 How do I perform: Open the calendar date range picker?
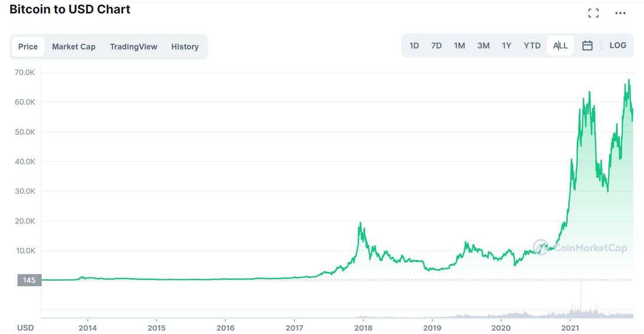587,45
